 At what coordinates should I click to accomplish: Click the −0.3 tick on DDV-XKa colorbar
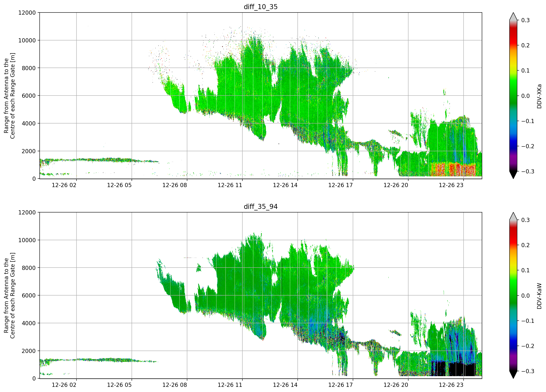pos(528,171)
